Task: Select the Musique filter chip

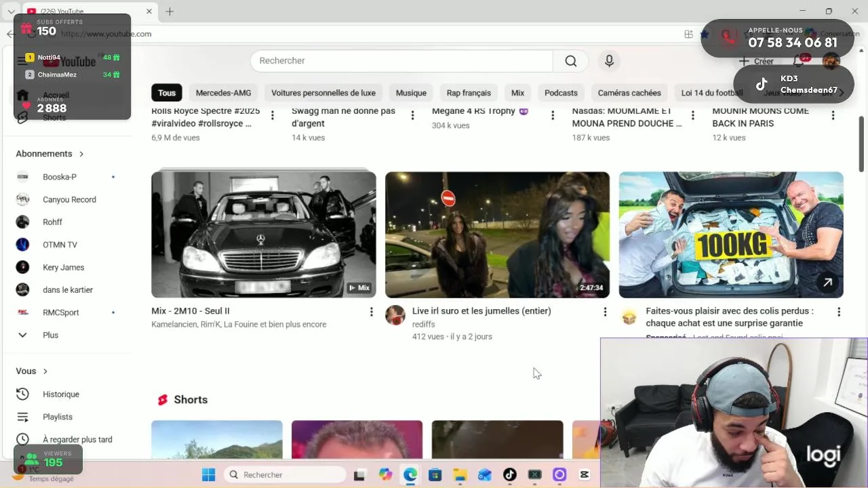Action: (x=411, y=93)
